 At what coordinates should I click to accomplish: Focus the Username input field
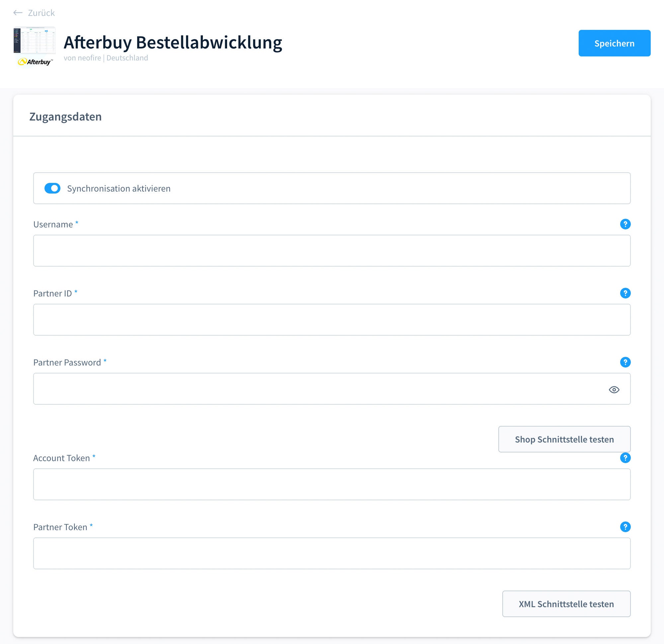(332, 251)
